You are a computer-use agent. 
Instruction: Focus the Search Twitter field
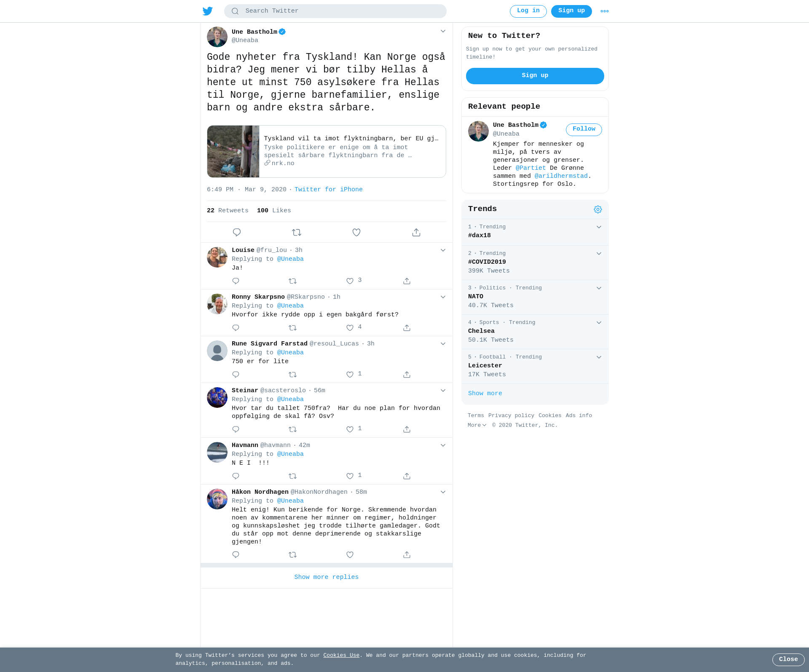click(x=335, y=11)
